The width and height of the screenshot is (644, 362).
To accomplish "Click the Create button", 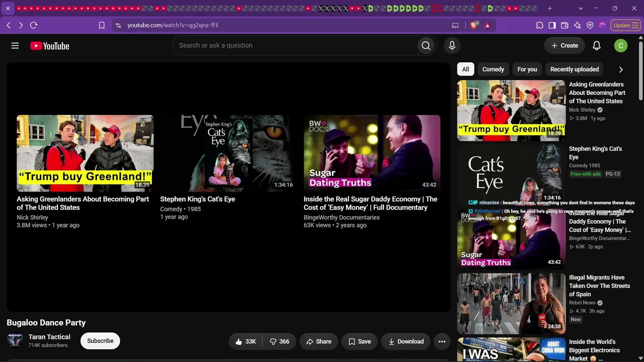I will 565,46.
